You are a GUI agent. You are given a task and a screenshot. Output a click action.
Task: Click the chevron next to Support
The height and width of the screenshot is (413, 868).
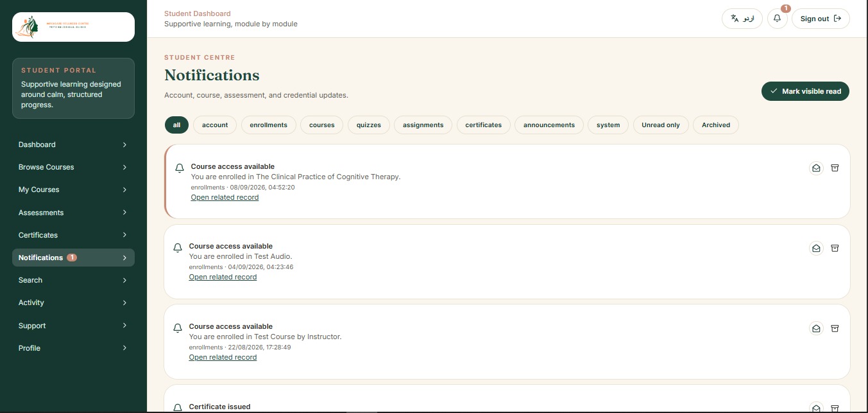[124, 326]
